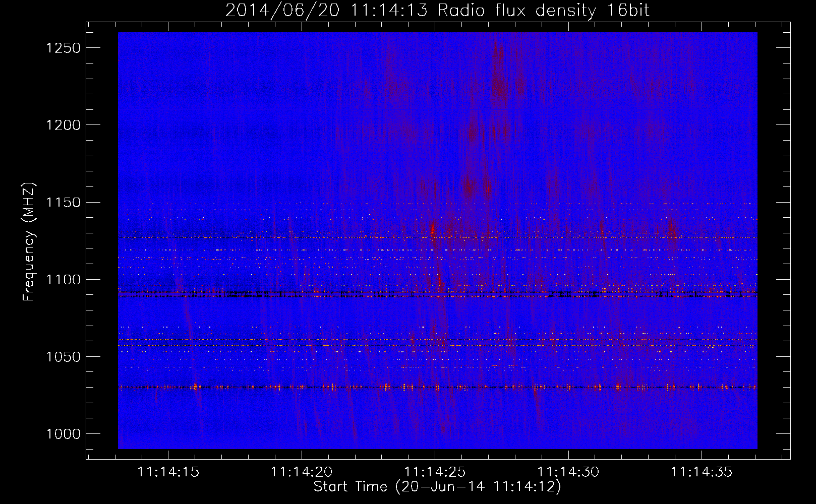
Task: Click the 1000 frequency tick label
Action: tap(63, 434)
